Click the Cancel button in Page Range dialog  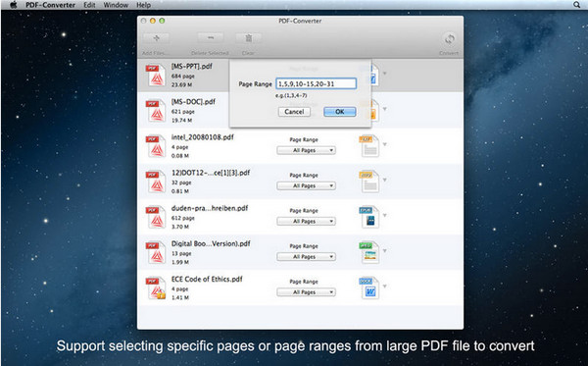(x=294, y=112)
